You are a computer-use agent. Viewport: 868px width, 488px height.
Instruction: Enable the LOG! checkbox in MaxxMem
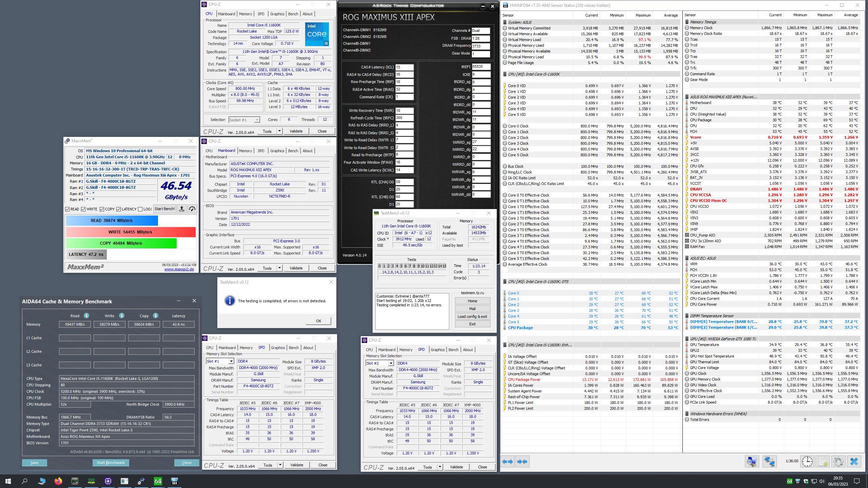pyautogui.click(x=140, y=209)
